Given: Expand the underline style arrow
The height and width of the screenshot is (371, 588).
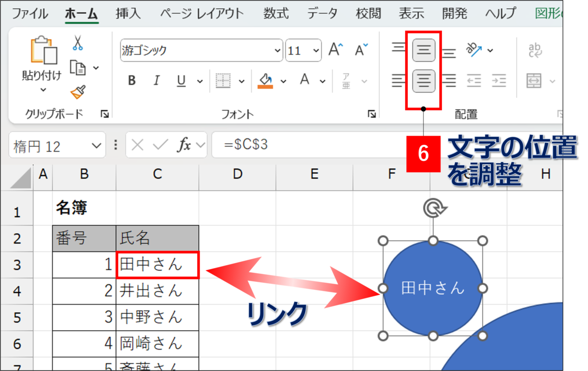Looking at the screenshot, I should [x=200, y=82].
